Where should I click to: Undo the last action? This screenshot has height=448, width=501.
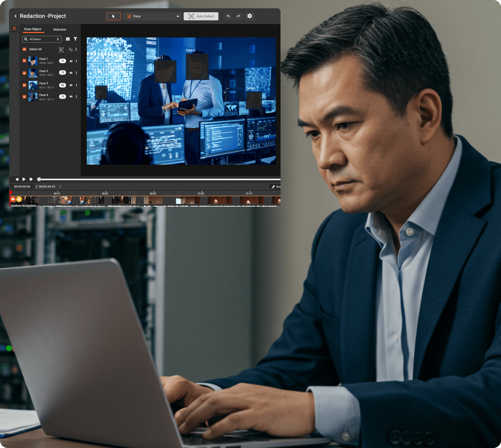228,16
